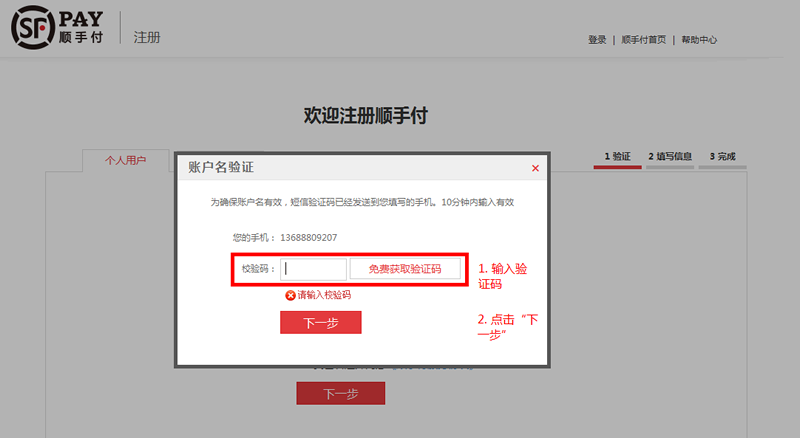
Task: Click 免费获取验证码 button
Action: coord(405,269)
